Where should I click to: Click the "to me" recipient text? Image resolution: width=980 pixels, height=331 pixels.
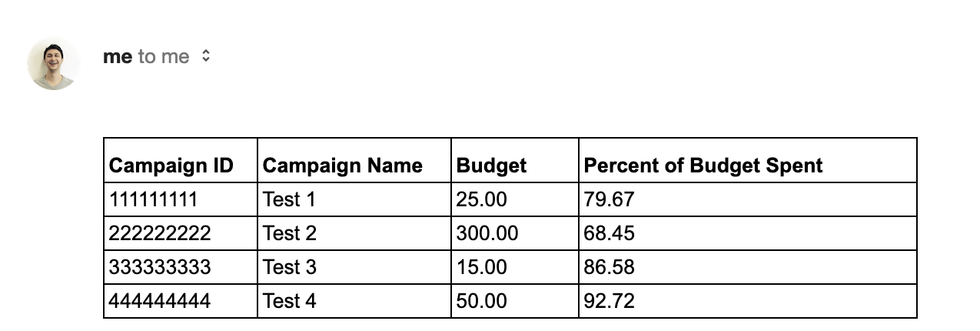pyautogui.click(x=164, y=57)
